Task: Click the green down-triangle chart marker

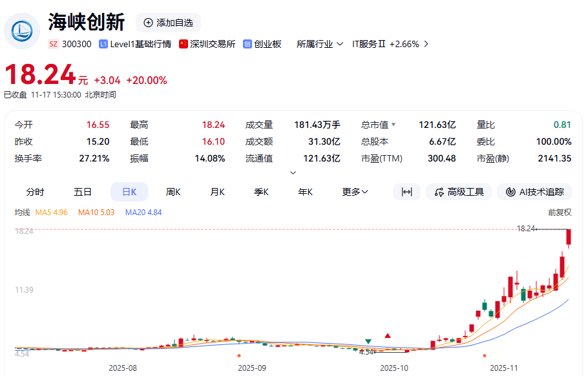Action: (368, 341)
